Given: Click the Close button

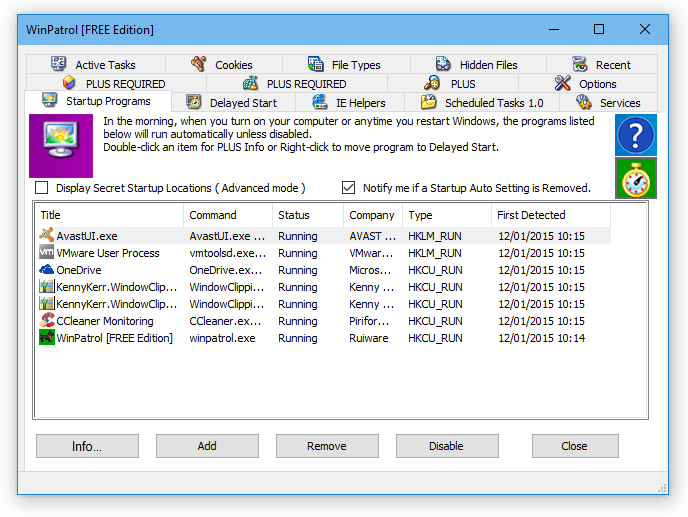Looking at the screenshot, I should 575,446.
